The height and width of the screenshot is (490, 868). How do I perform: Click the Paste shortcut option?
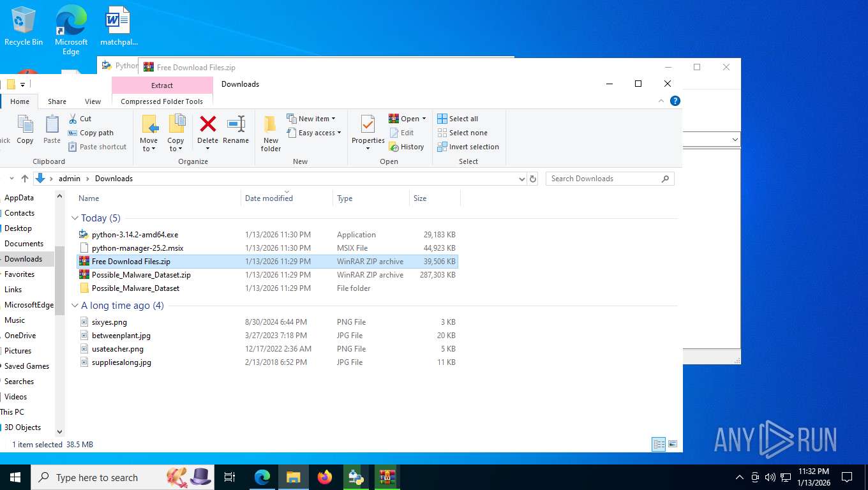tap(97, 147)
